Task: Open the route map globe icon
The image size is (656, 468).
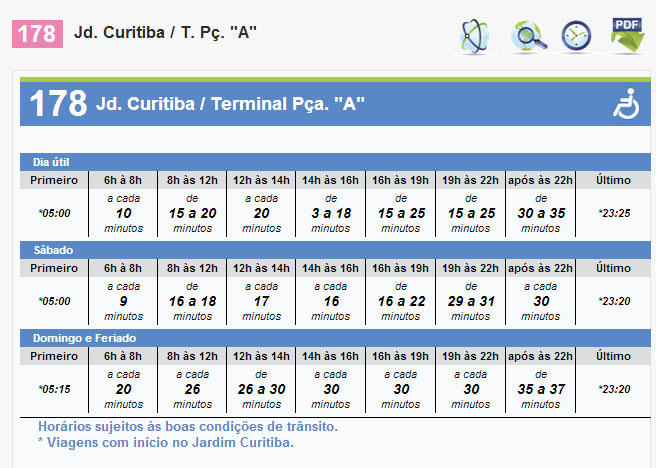Action: (474, 36)
